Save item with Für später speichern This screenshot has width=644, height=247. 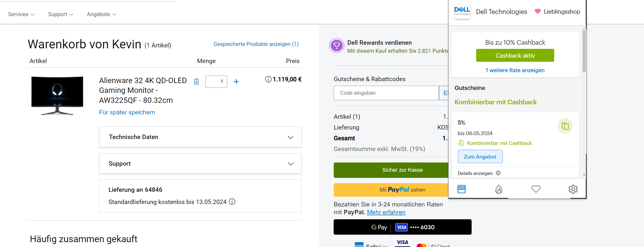pyautogui.click(x=127, y=112)
